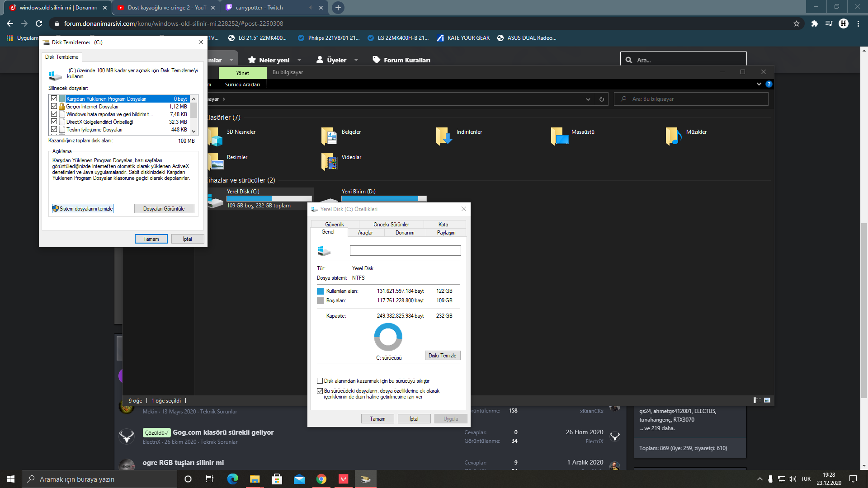
Task: Uncheck the index file contents checkbox
Action: point(320,391)
